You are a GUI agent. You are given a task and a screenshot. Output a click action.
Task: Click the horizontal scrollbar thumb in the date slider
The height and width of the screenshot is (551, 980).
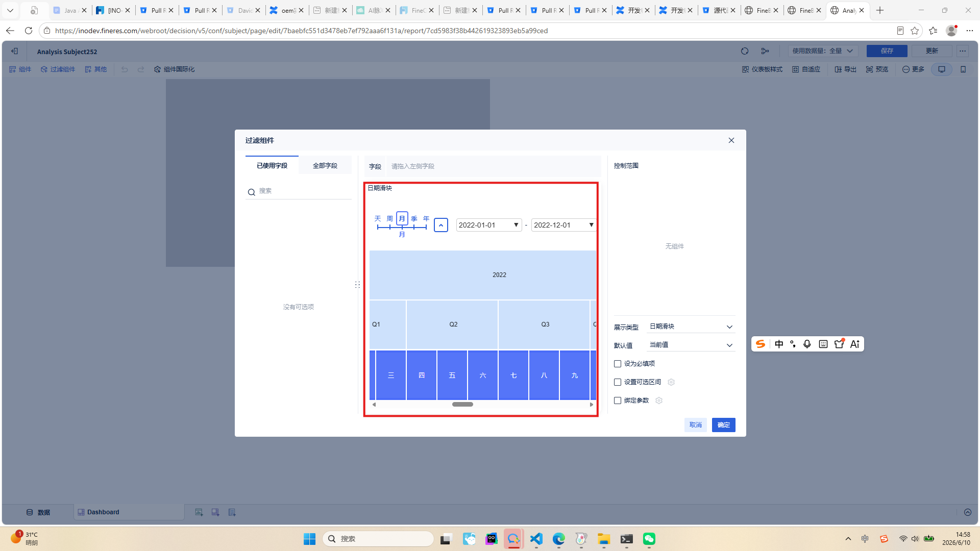[462, 405]
